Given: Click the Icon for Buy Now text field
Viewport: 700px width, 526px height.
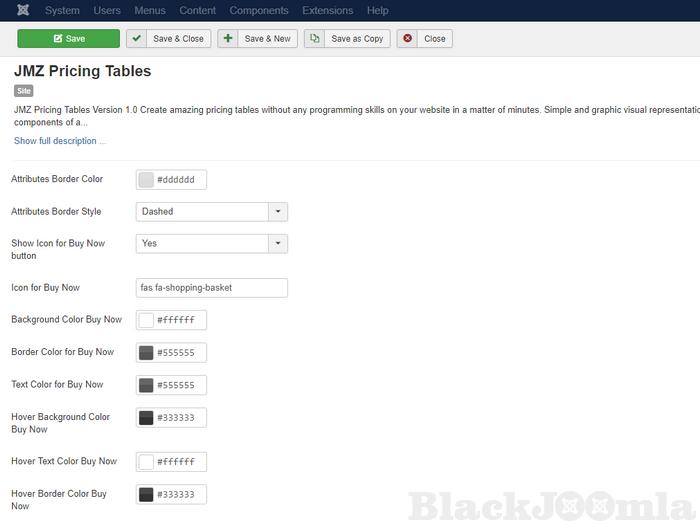Looking at the screenshot, I should click(211, 288).
